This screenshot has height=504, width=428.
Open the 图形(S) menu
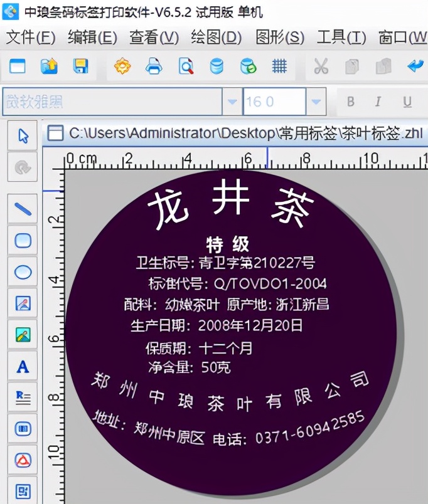point(280,37)
